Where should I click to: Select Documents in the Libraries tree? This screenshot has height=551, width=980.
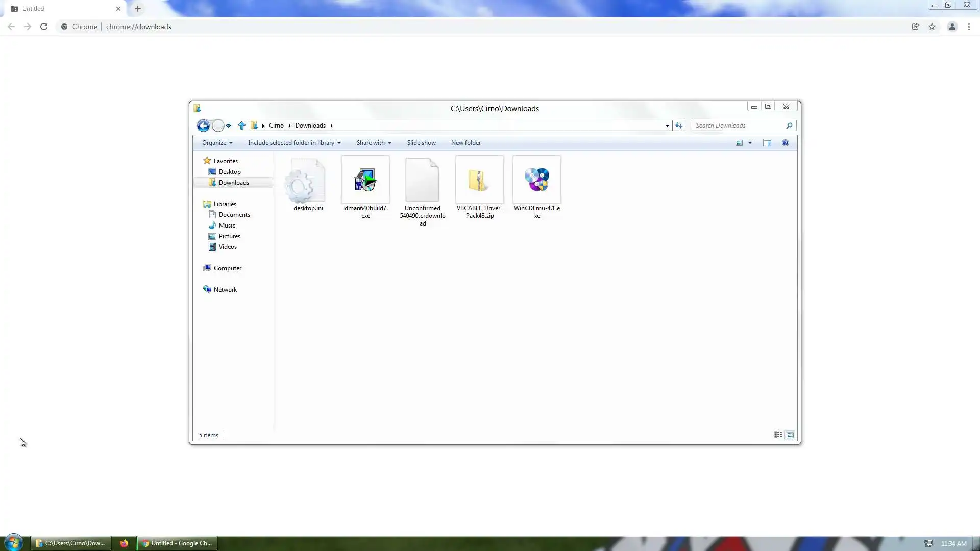[234, 215]
